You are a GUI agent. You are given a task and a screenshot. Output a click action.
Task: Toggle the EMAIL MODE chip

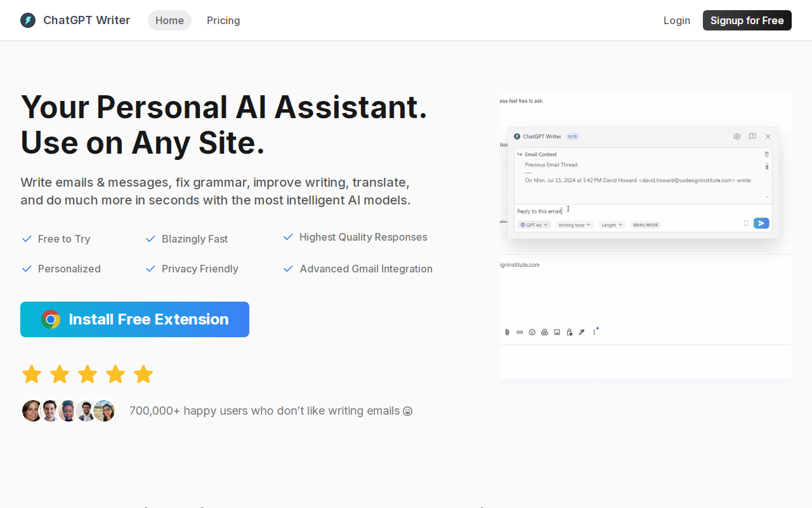click(646, 225)
